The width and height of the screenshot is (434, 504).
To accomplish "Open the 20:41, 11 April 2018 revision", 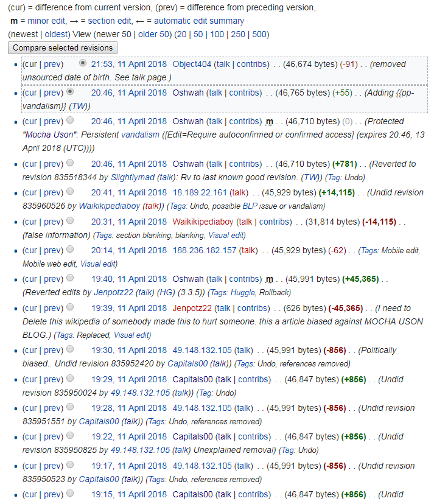I will tap(129, 193).
